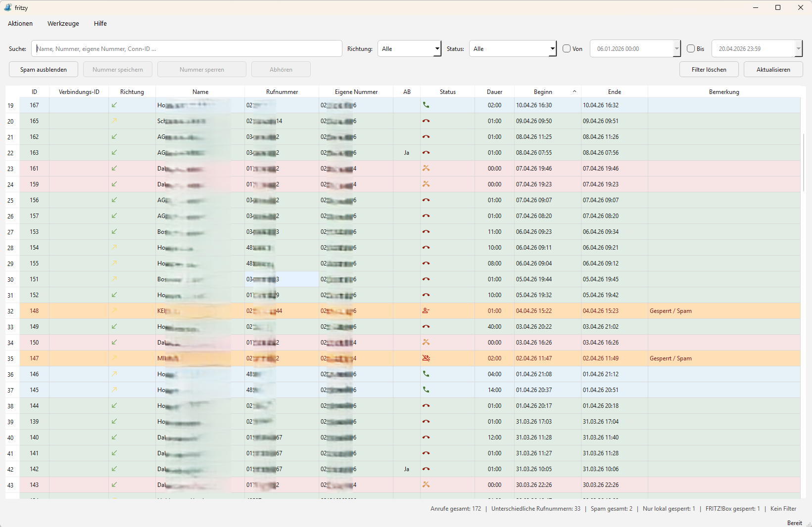Screen dimensions: 812x527
Task: Click the blocked-caller status icon in row 148
Action: (426, 311)
